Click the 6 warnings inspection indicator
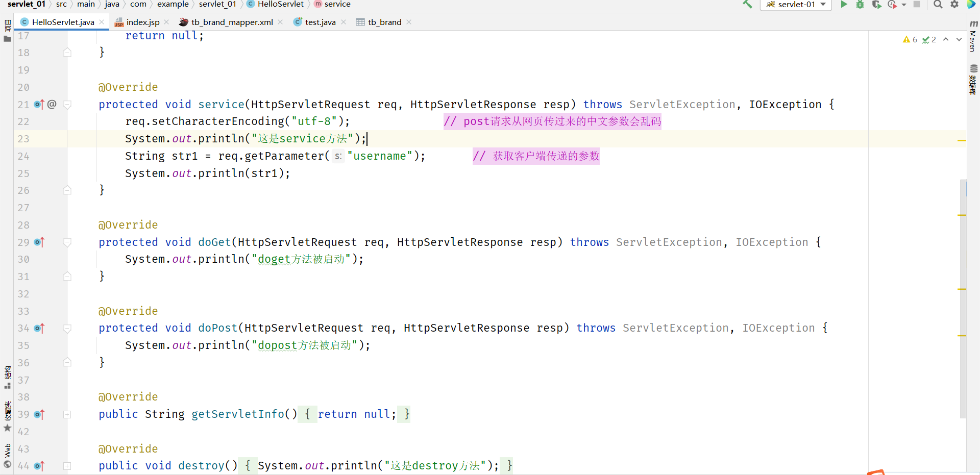This screenshot has width=980, height=475. point(910,39)
